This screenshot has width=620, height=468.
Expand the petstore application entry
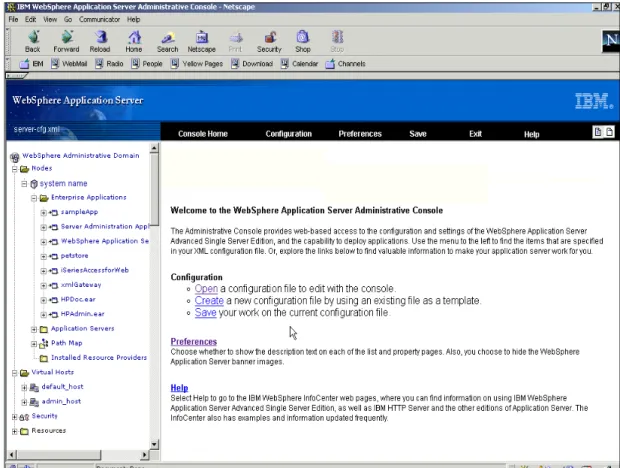pyautogui.click(x=43, y=257)
